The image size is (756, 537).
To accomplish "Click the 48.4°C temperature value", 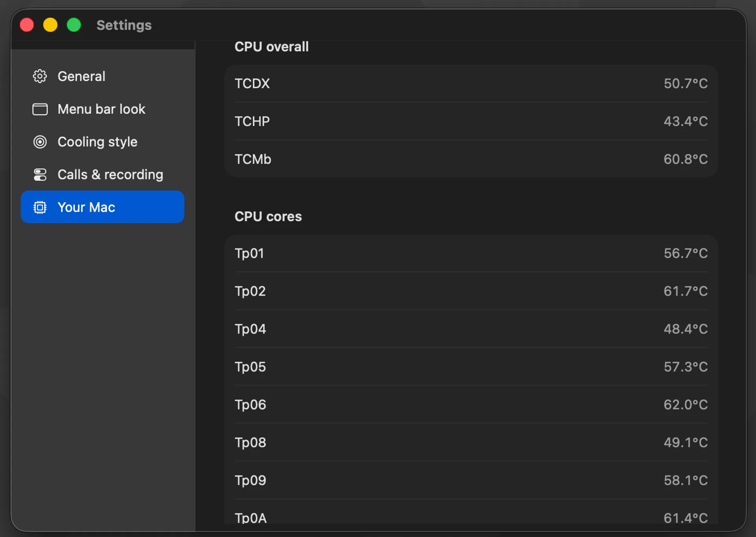I will point(686,329).
